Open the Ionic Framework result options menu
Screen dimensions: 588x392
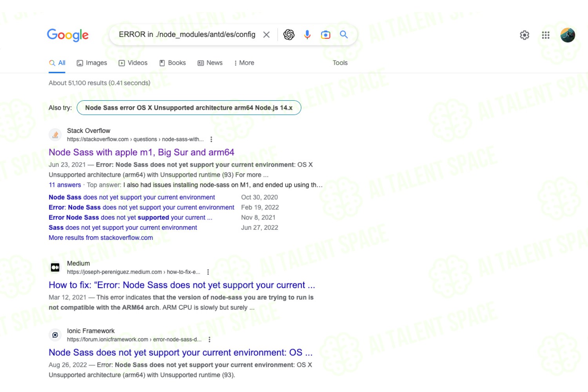209,339
